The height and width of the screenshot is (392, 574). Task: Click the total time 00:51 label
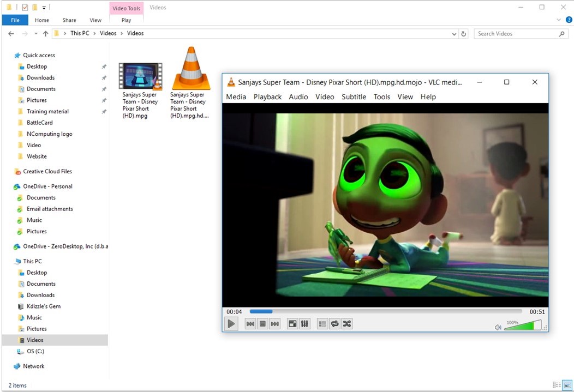click(537, 312)
